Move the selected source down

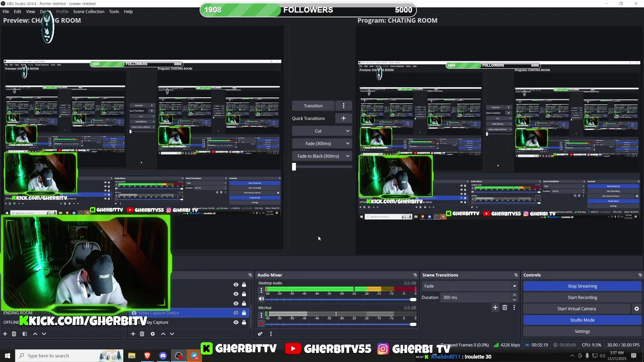point(172,334)
